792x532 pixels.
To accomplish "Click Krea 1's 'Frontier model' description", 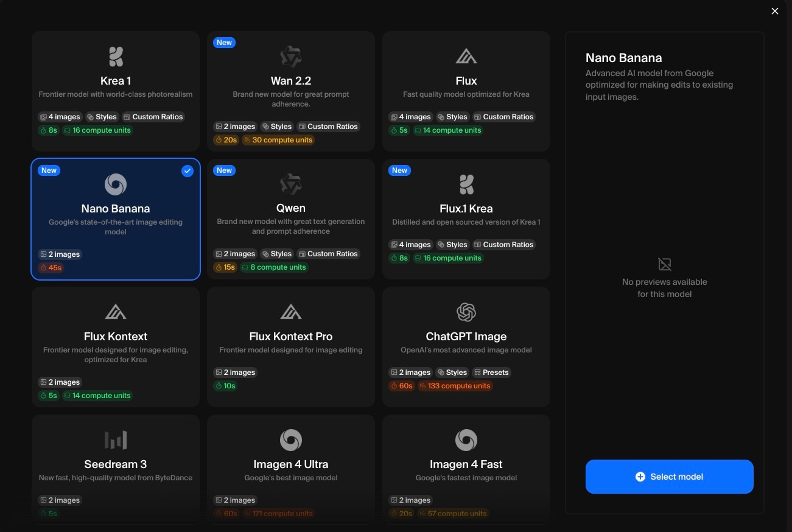I will [x=116, y=94].
